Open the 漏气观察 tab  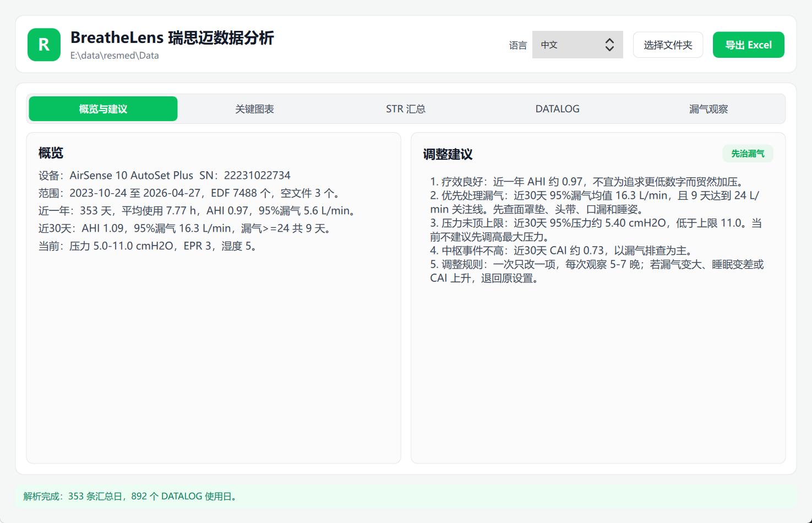point(709,109)
